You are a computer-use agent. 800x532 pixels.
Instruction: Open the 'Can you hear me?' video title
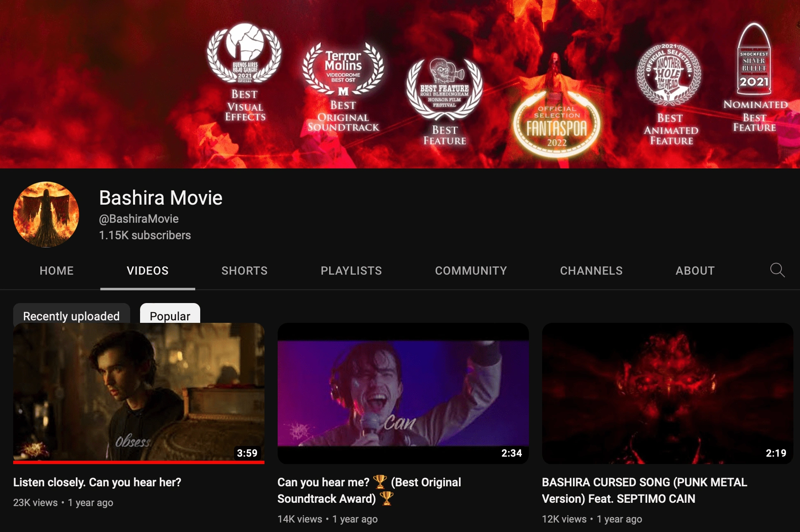point(370,490)
